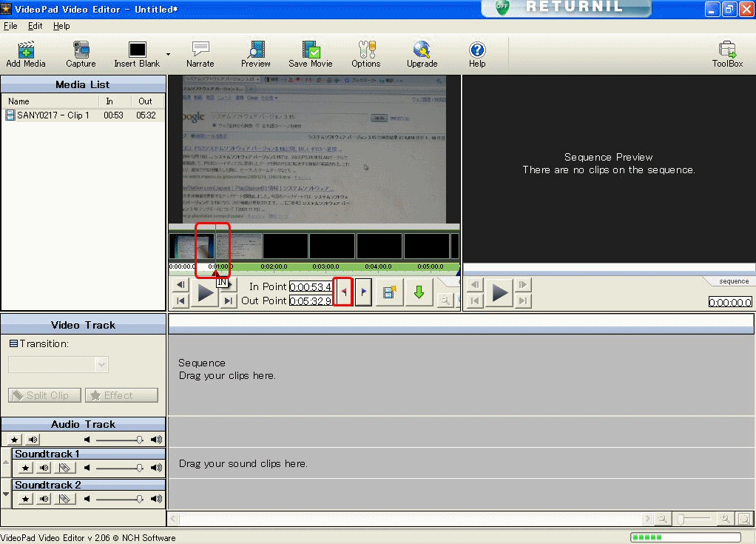
Task: Select SANY0217 - Clip 1 in Media List
Action: 83,115
